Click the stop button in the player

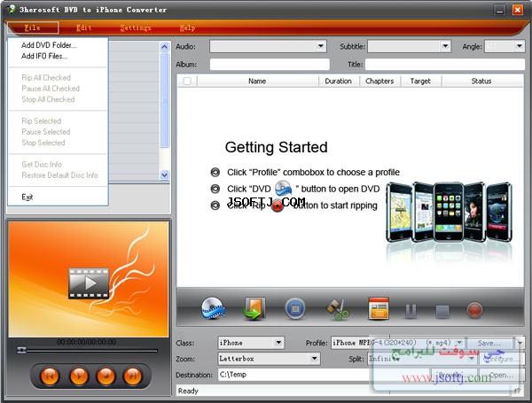pyautogui.click(x=106, y=376)
